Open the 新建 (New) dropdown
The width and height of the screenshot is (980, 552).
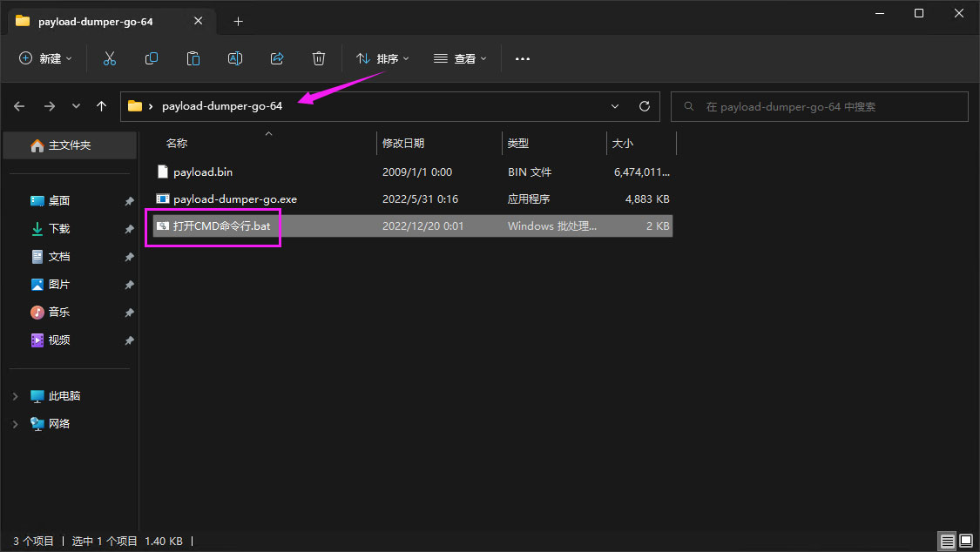click(46, 58)
